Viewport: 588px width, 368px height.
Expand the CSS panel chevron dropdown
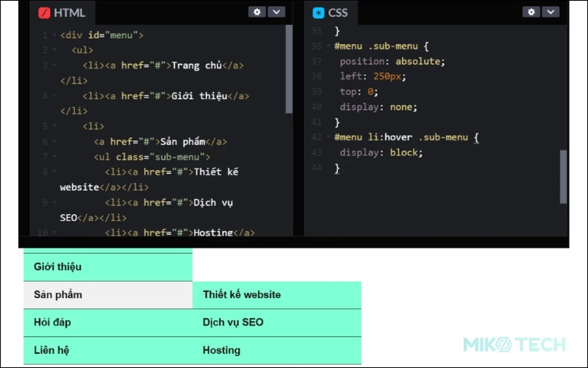point(551,12)
